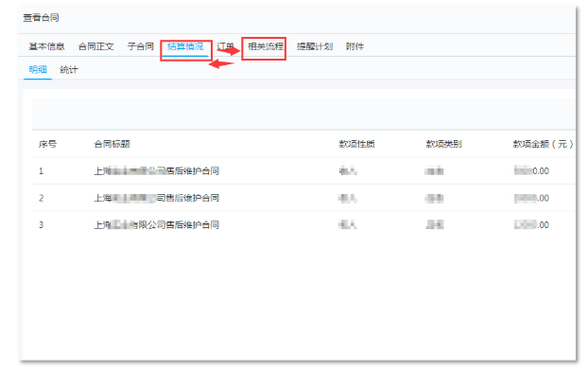
Task: Click sequence number 3 cell
Action: [42, 225]
